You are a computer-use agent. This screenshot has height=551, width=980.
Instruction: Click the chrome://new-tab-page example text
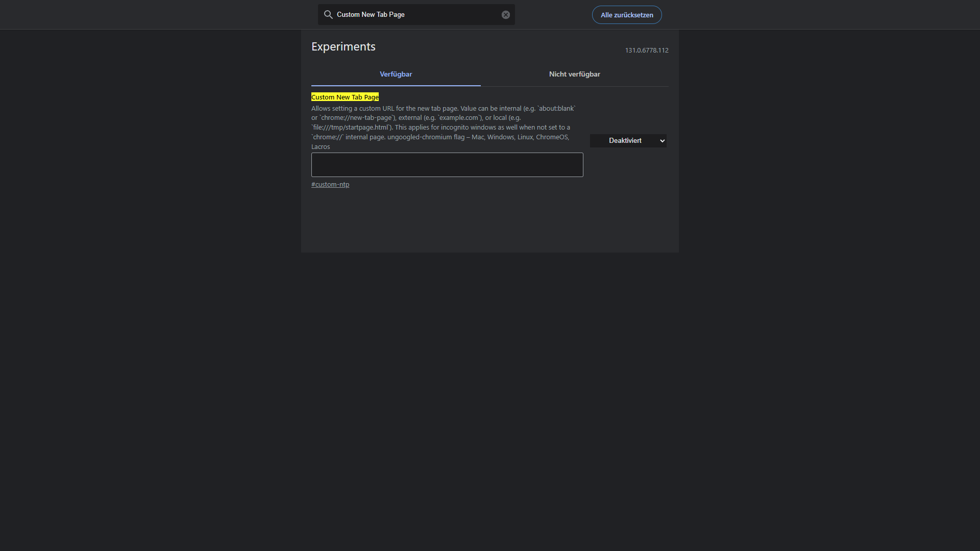356,118
